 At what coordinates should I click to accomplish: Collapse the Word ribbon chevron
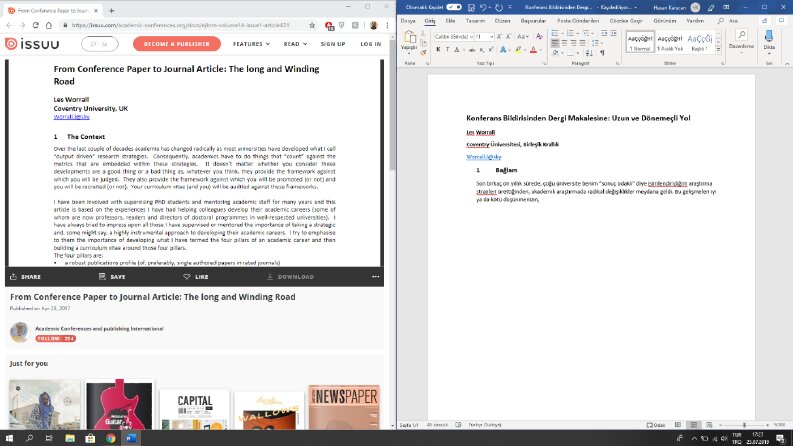click(787, 64)
